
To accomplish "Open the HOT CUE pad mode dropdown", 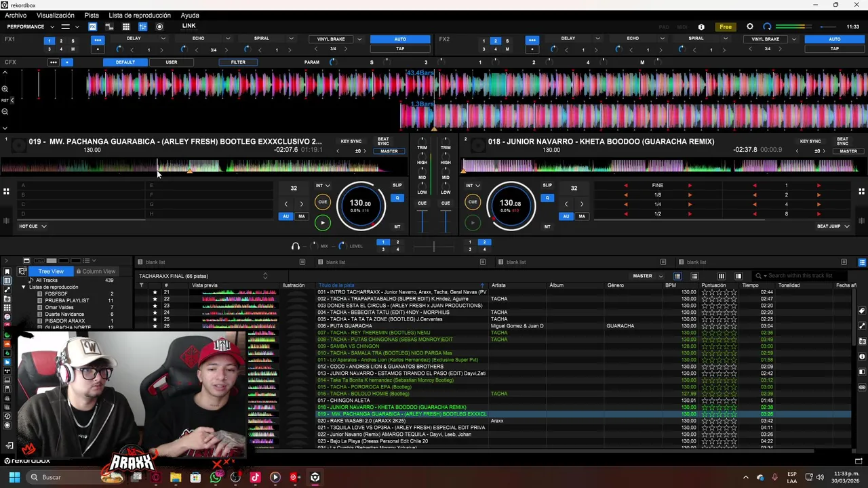I will [33, 226].
